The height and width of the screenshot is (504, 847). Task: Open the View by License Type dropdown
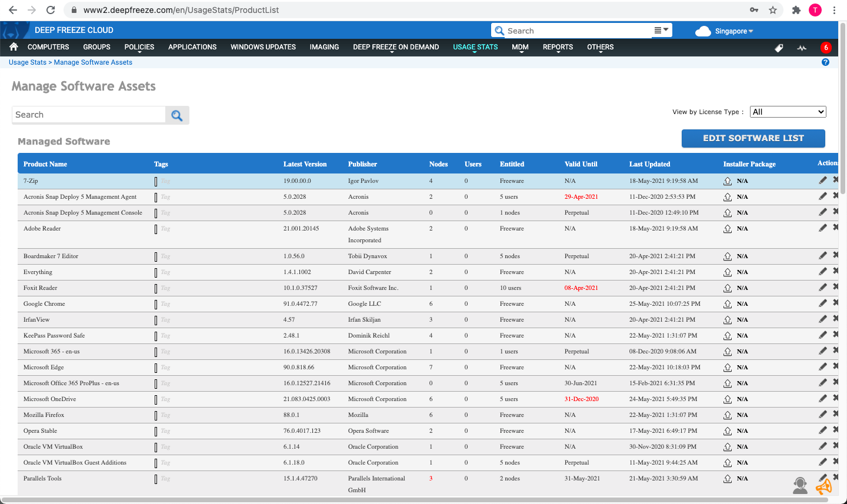788,112
